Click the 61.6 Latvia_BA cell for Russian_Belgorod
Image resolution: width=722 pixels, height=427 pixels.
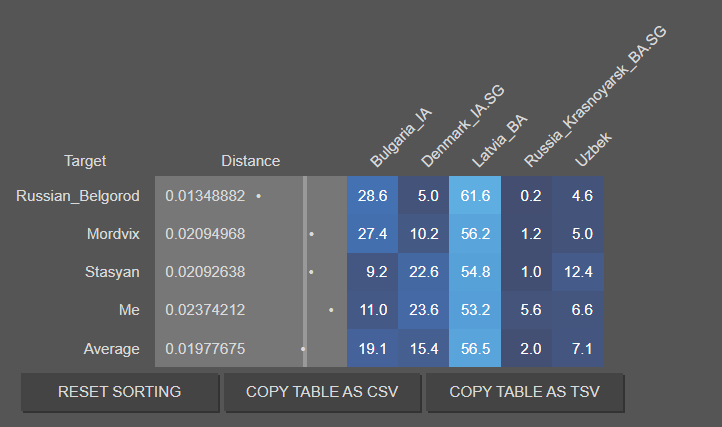(475, 195)
